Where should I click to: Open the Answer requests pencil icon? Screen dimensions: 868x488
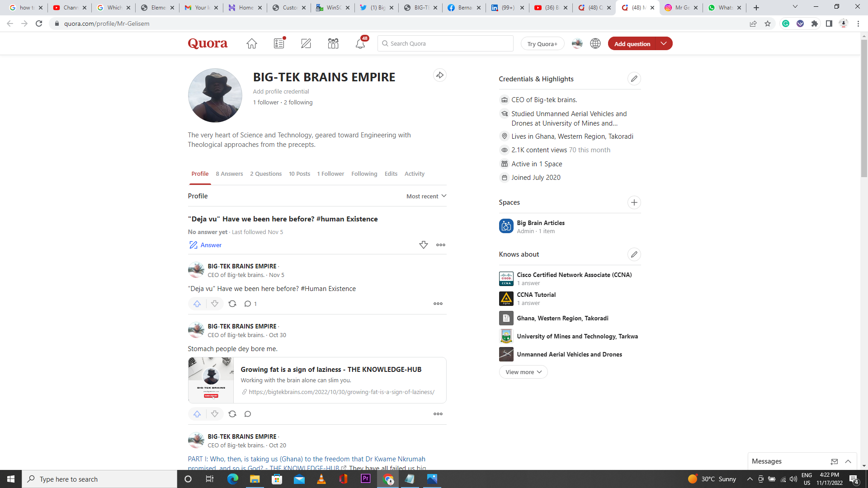coord(306,43)
